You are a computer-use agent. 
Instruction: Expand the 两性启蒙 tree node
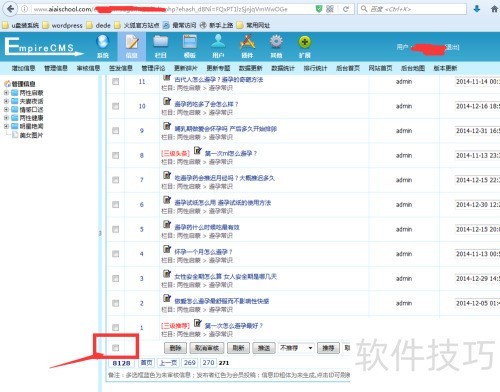(6, 93)
